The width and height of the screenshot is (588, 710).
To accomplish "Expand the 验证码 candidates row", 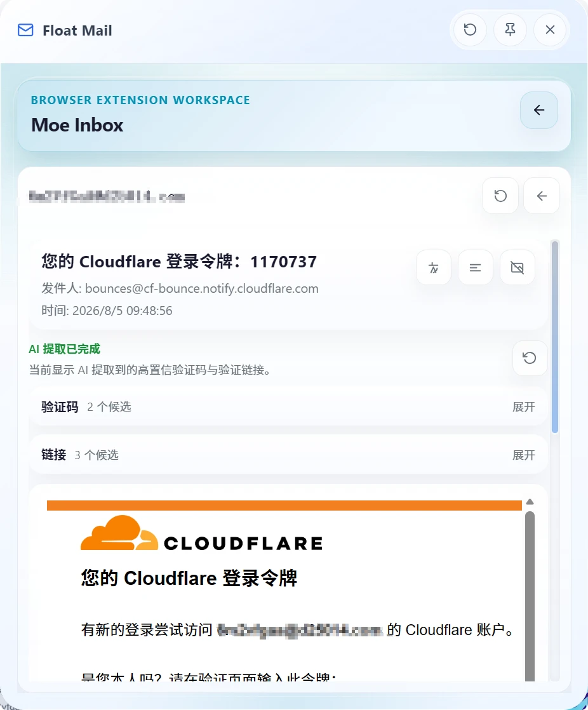I will coord(288,406).
